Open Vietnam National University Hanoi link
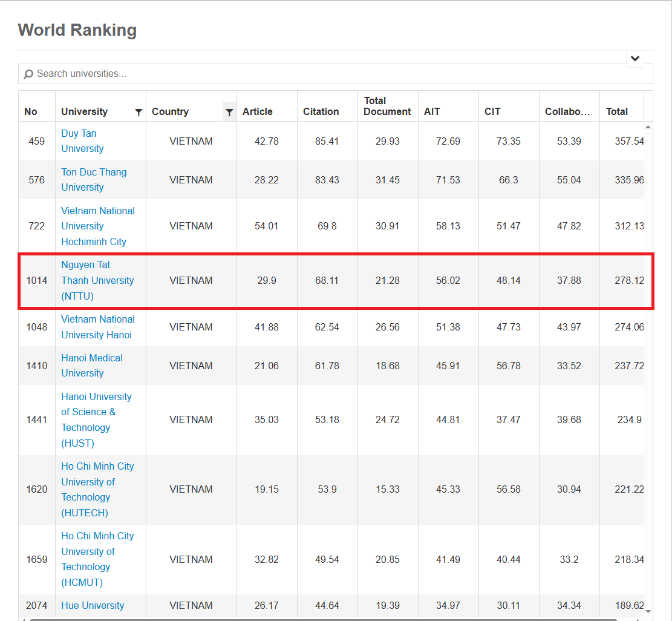The width and height of the screenshot is (672, 621). 98,327
